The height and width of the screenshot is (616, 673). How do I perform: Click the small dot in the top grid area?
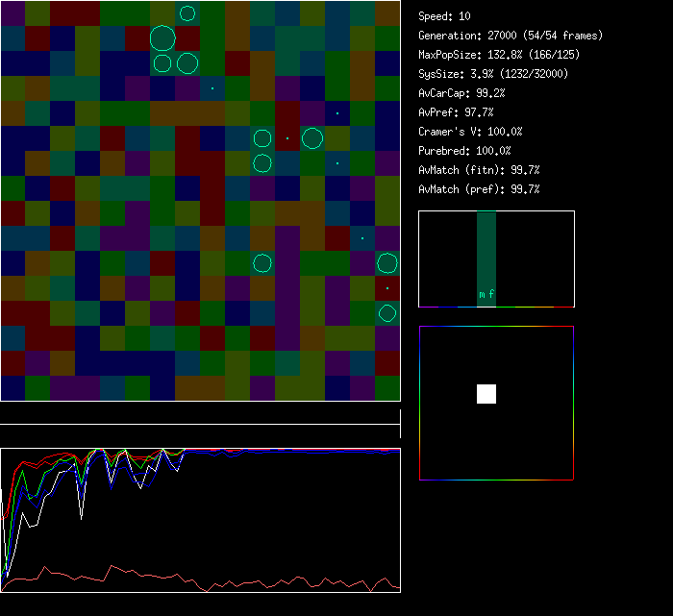pyautogui.click(x=212, y=88)
